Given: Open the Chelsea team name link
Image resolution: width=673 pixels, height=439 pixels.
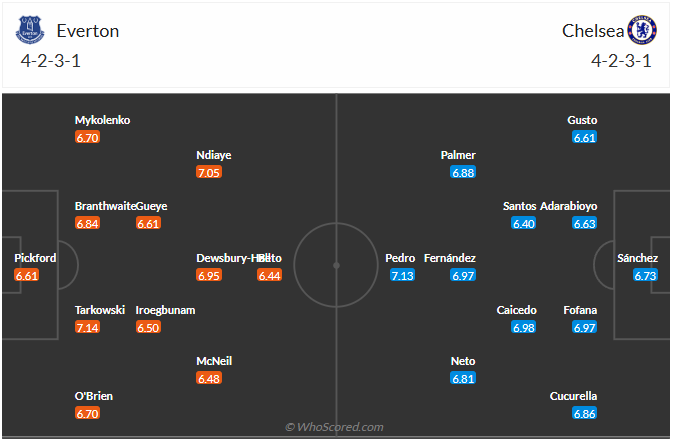Looking at the screenshot, I should (x=592, y=31).
